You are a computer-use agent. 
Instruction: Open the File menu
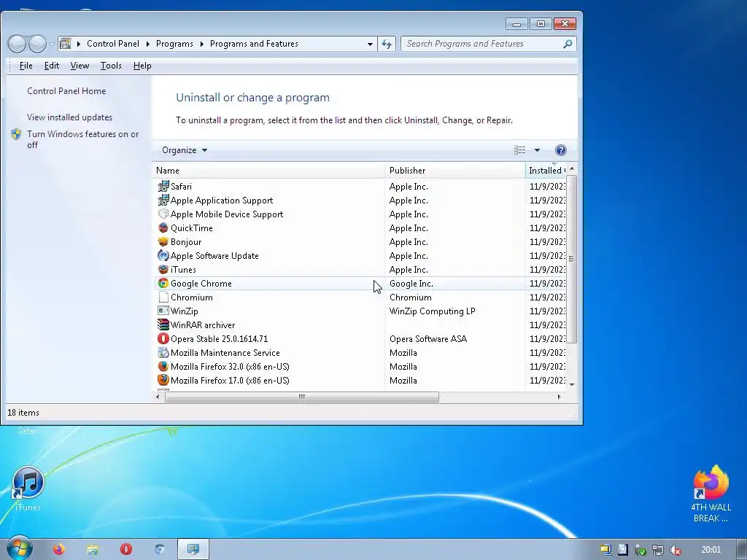coord(26,66)
